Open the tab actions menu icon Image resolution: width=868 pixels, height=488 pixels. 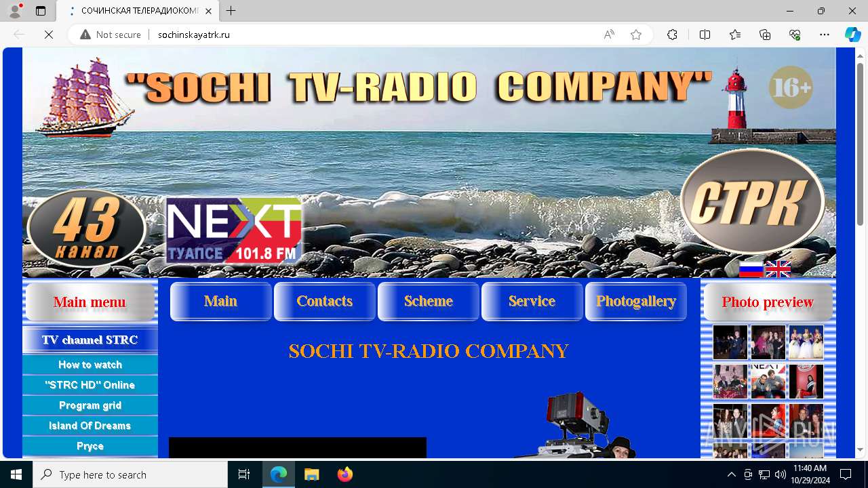(41, 11)
